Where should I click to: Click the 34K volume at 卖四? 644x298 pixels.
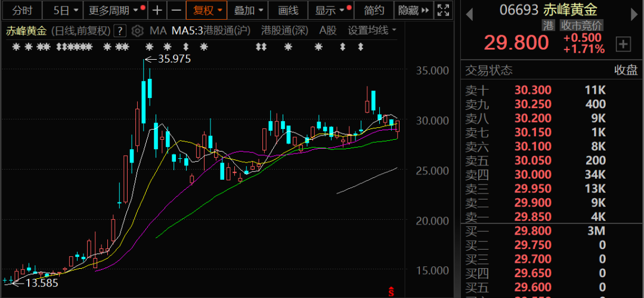(x=595, y=174)
